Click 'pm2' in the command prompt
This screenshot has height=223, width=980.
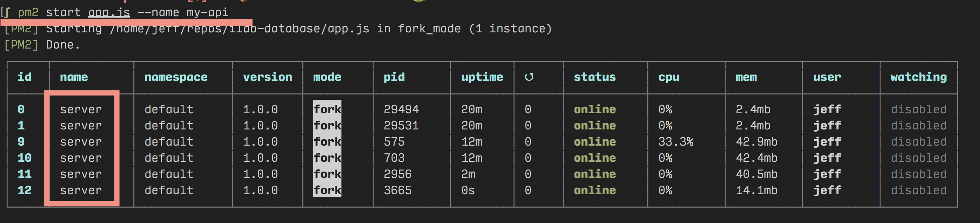point(28,13)
